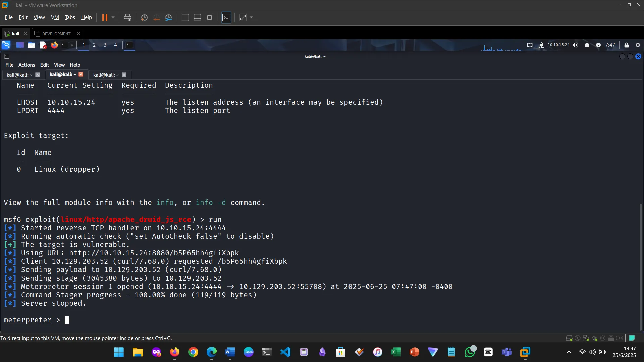Open the text editor from the Kali panel
This screenshot has width=644, height=362.
(x=43, y=45)
